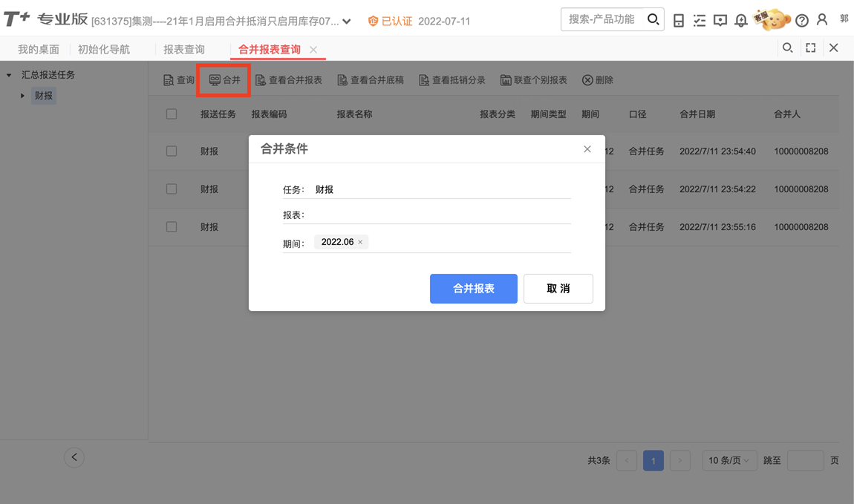Click the user profile icon
This screenshot has width=854, height=504.
click(822, 20)
